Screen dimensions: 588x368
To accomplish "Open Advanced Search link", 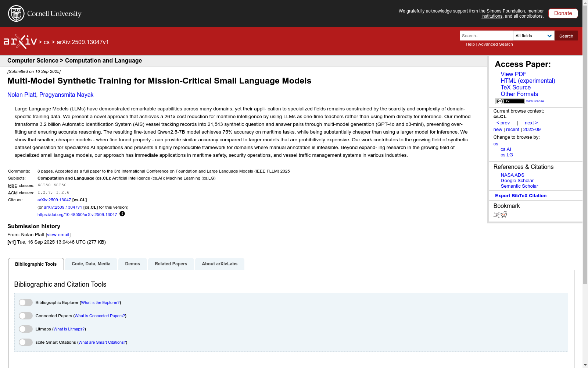I will coord(495,44).
